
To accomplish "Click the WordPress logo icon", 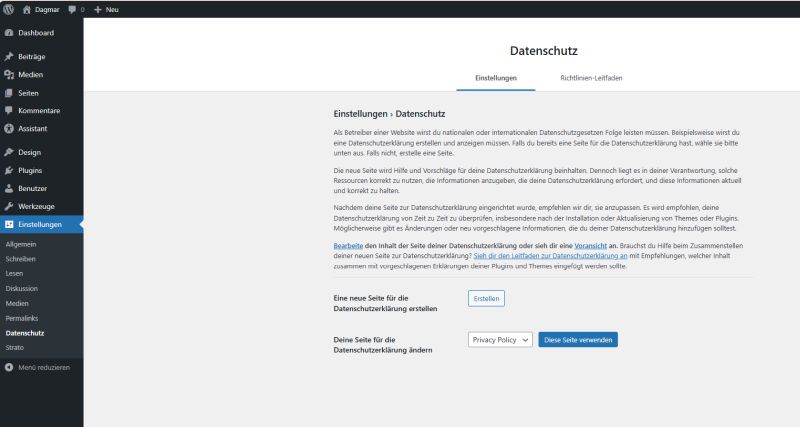I will [x=8, y=8].
